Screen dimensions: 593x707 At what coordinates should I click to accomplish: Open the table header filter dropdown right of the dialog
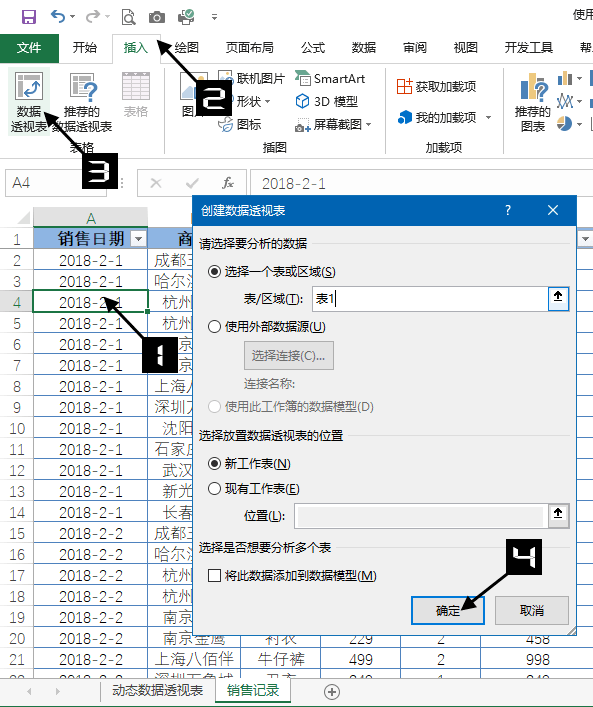(585, 239)
